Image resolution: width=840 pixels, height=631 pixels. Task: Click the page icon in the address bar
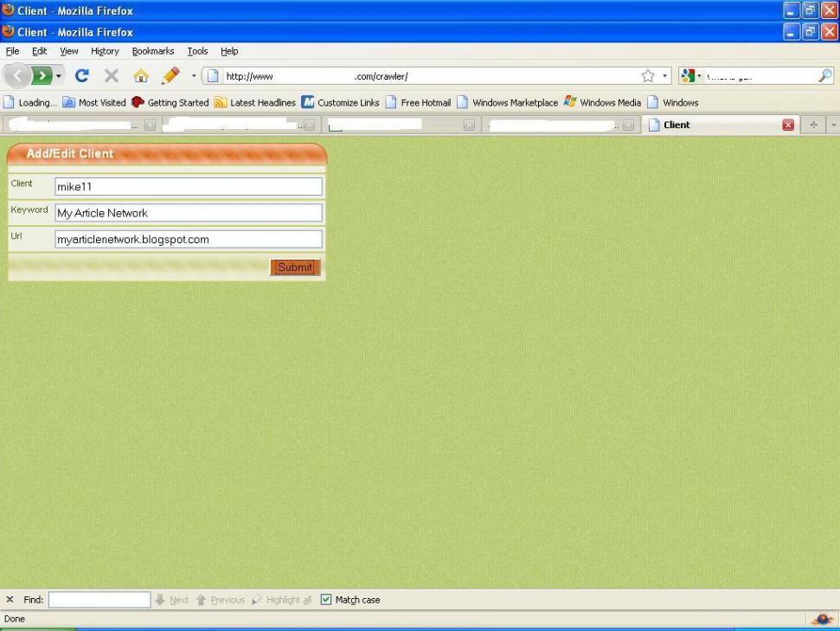coord(213,76)
